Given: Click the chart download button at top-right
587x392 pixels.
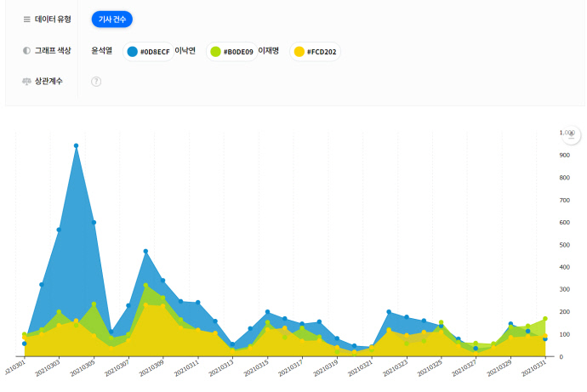Looking at the screenshot, I should (x=572, y=136).
